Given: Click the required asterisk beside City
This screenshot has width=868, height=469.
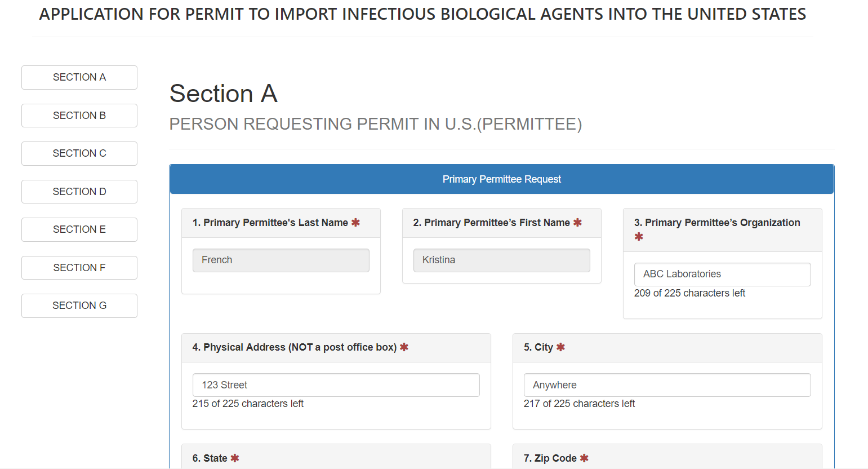Looking at the screenshot, I should tap(560, 347).
